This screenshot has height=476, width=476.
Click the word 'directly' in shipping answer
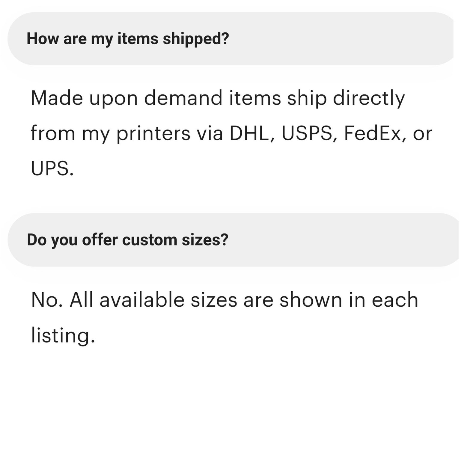click(369, 98)
